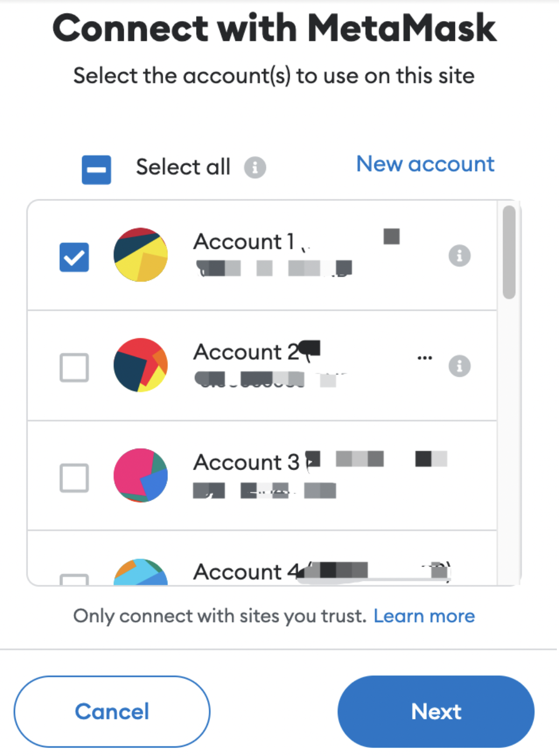Show info for Account 2
The image size is (559, 756).
click(459, 366)
